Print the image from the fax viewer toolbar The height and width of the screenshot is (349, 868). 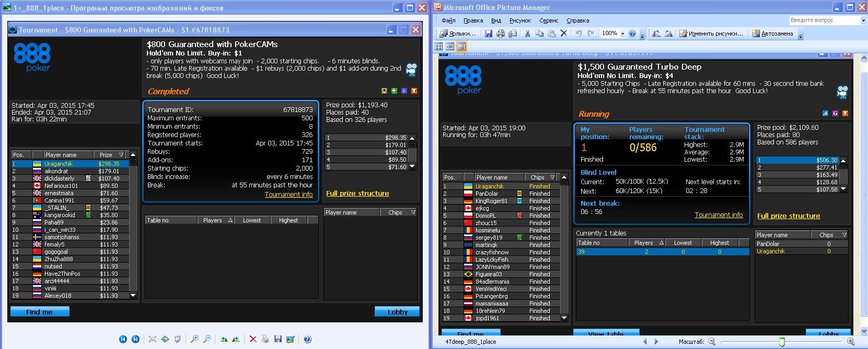coord(265,339)
